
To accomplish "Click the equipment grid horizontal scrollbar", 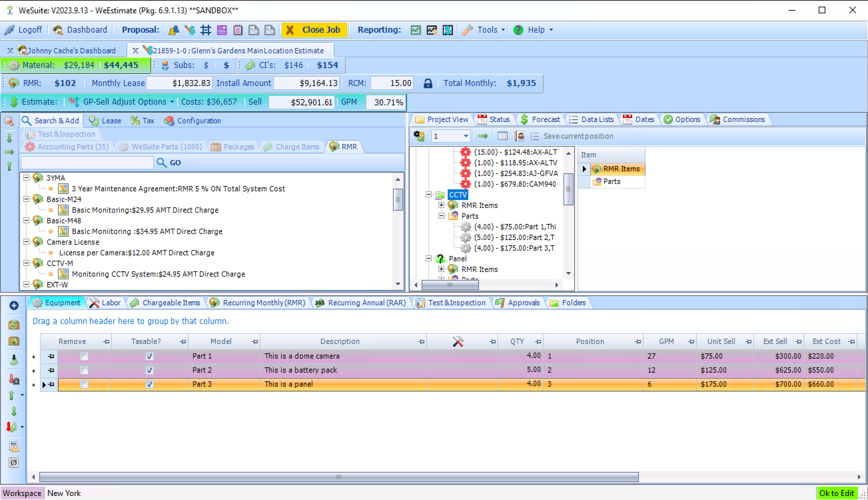I will pos(339,477).
